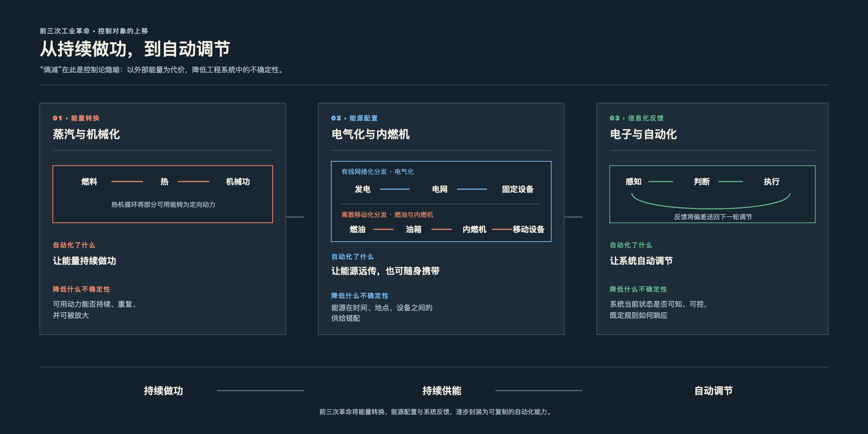Click the 电网 node
Viewport: 868px width, 434px height.
(x=440, y=189)
